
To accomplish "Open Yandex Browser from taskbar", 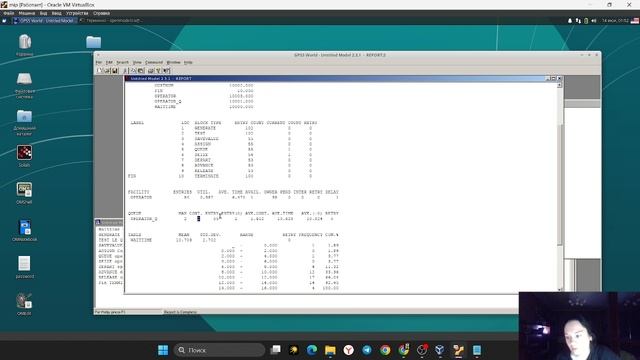I will click(349, 350).
